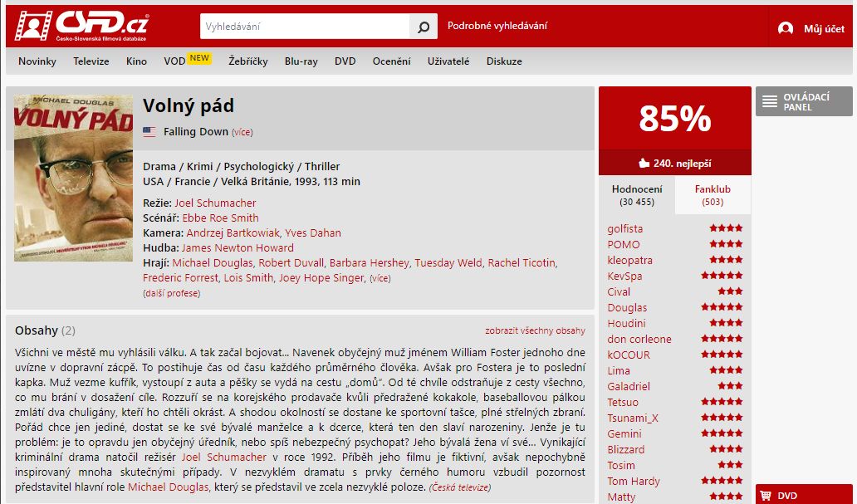This screenshot has height=504, width=857.
Task: Click zobrazit všechny obsahy link
Action: 535,330
